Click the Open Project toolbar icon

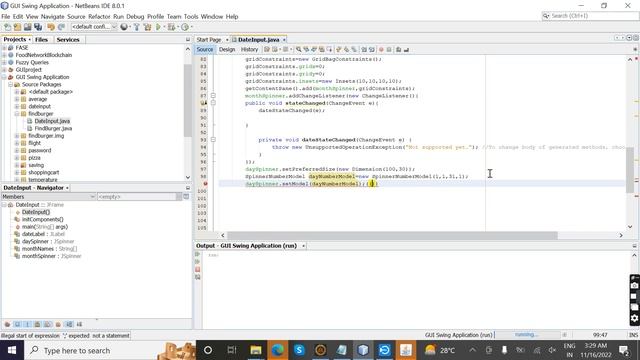tap(27, 27)
